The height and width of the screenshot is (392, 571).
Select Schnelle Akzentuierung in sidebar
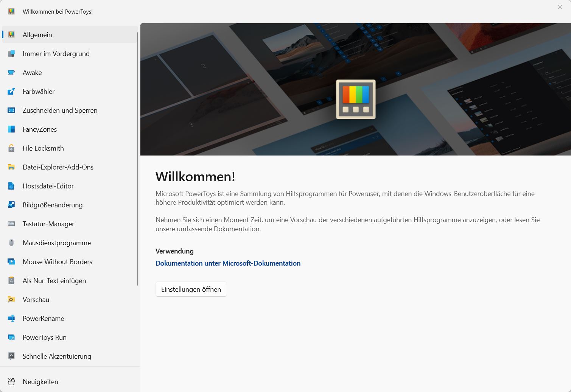(70, 356)
